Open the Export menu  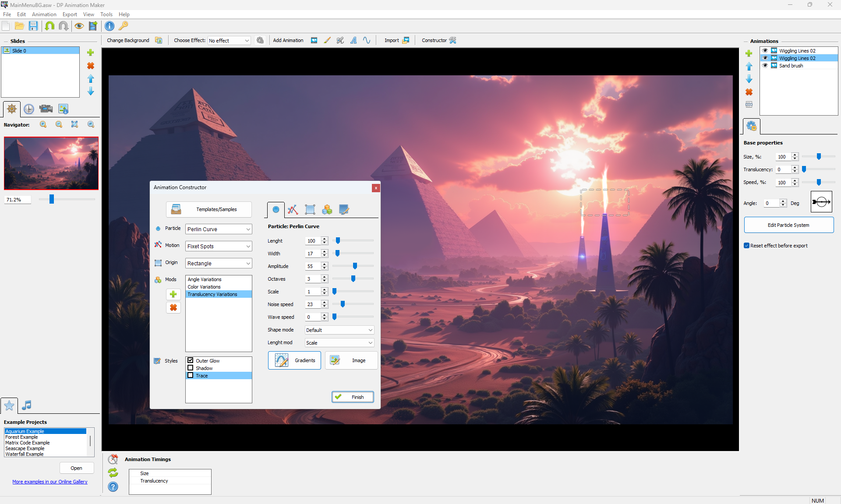coord(70,14)
